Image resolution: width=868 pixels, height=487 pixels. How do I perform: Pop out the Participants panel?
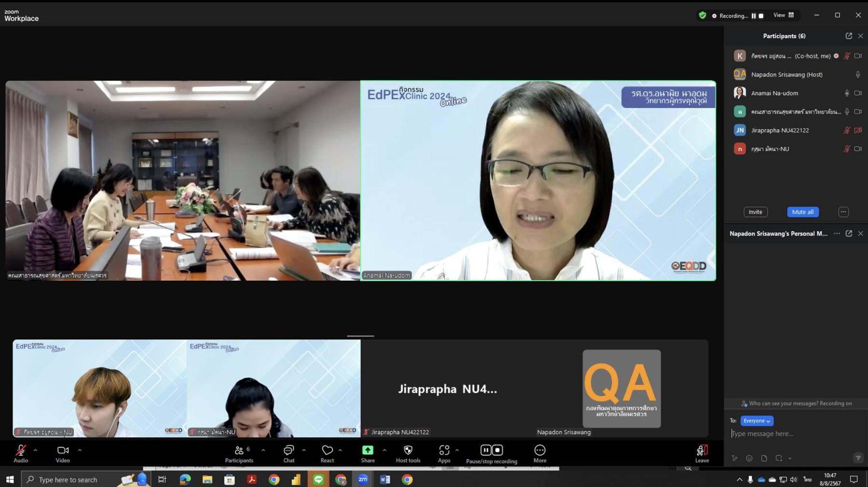(849, 36)
